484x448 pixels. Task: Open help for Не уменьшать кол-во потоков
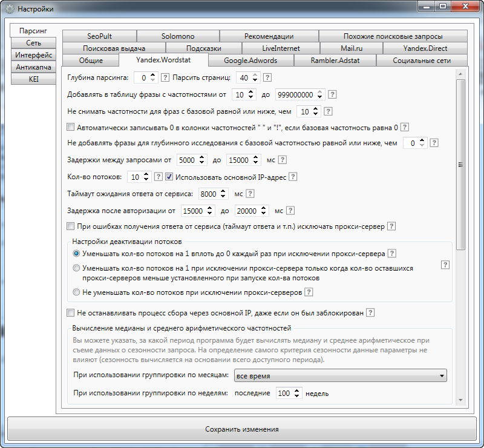point(309,292)
